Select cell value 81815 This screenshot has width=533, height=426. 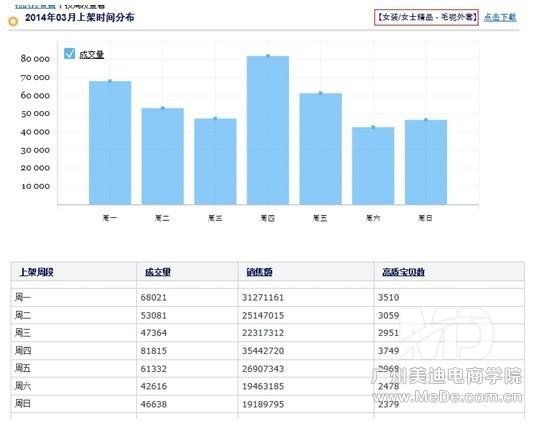point(154,351)
